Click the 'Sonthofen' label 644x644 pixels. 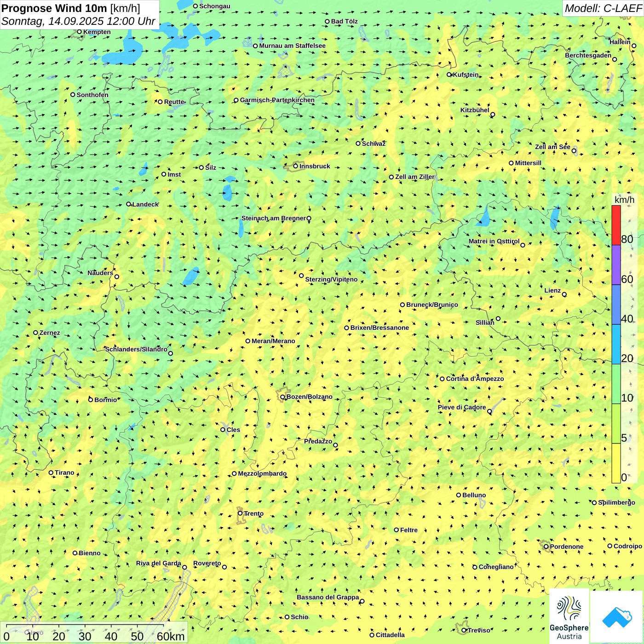point(92,95)
